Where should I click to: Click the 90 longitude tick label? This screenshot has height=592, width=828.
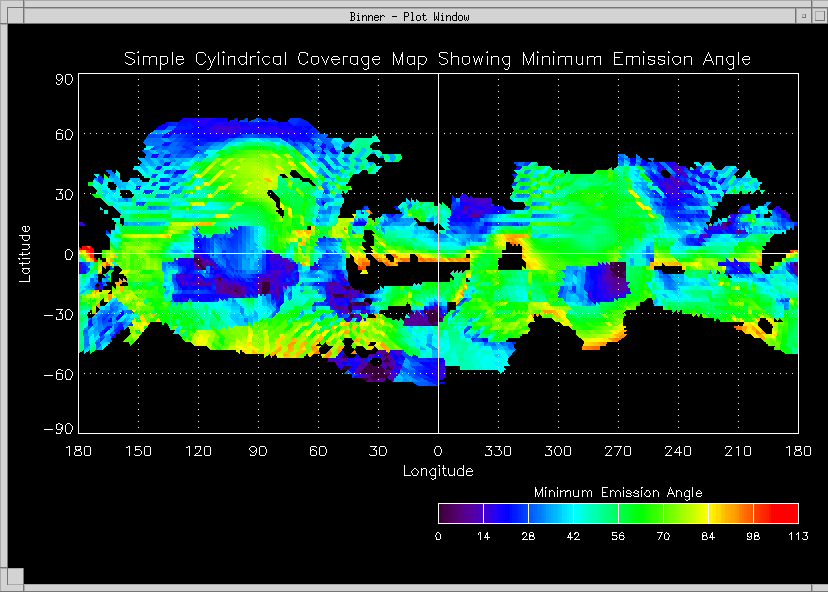[258, 451]
